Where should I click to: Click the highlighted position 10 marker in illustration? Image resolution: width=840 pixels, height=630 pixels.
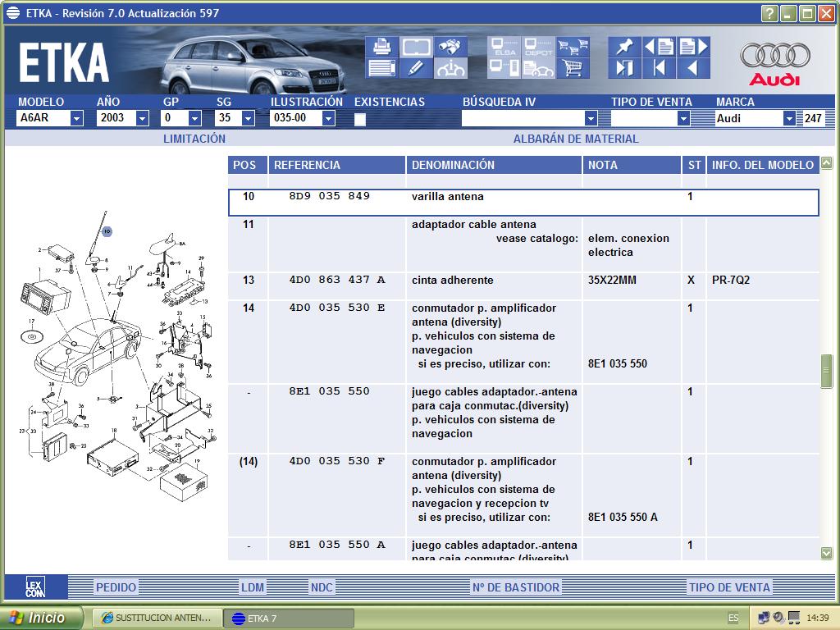coord(107,231)
